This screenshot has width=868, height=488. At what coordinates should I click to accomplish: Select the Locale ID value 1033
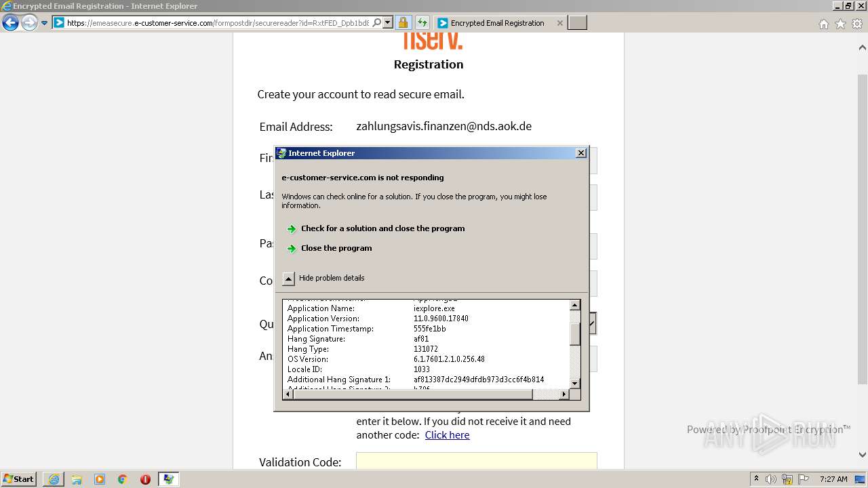[x=422, y=369]
